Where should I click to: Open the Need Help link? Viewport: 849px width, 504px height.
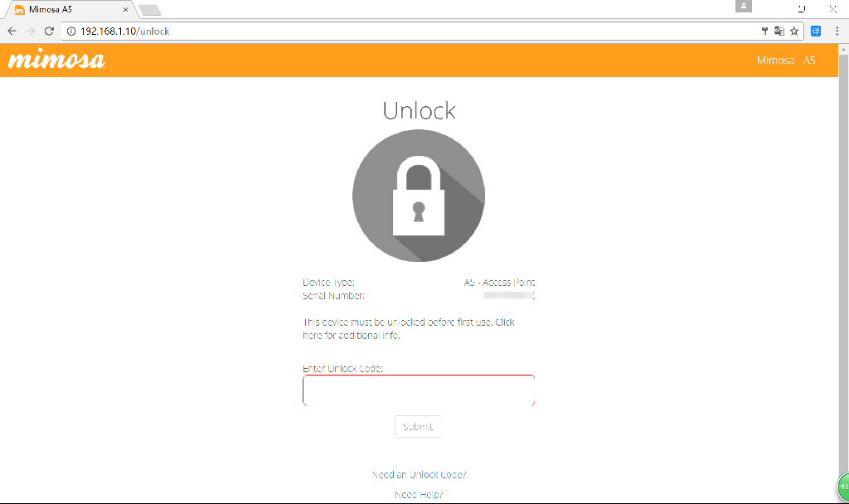(419, 495)
